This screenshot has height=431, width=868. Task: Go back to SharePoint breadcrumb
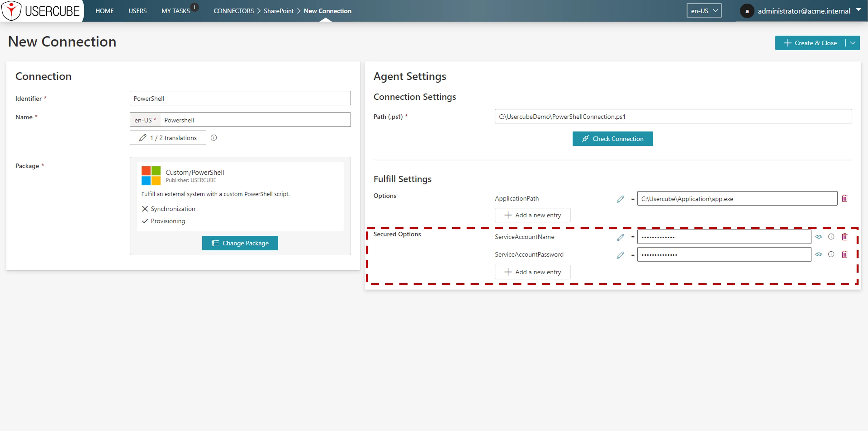click(x=279, y=11)
